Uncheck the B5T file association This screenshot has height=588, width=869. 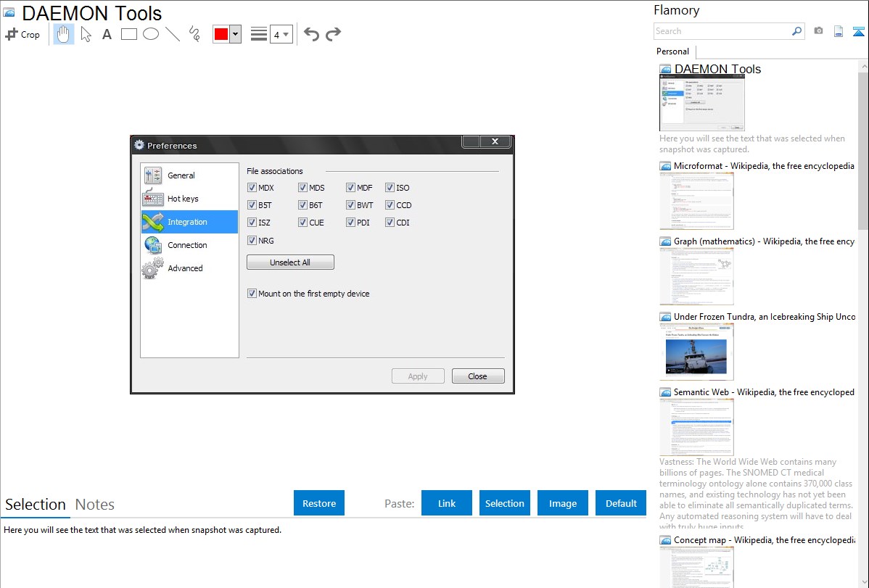click(252, 205)
